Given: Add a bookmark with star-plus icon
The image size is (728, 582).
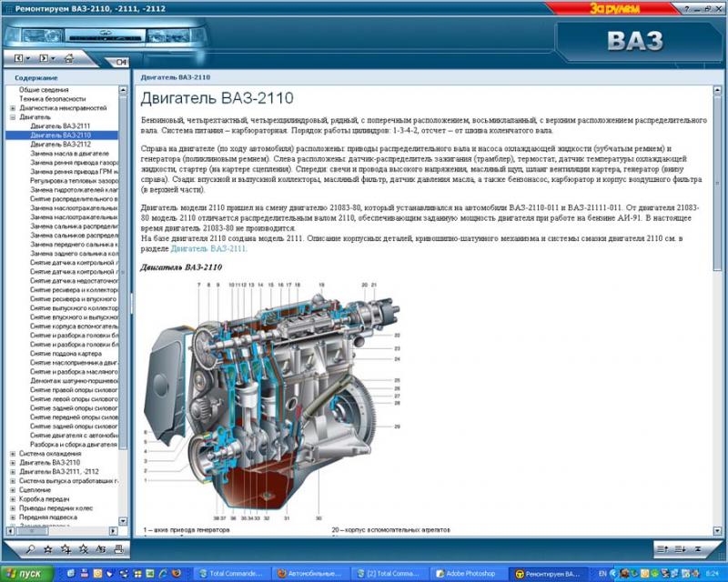Looking at the screenshot, I should click(66, 549).
